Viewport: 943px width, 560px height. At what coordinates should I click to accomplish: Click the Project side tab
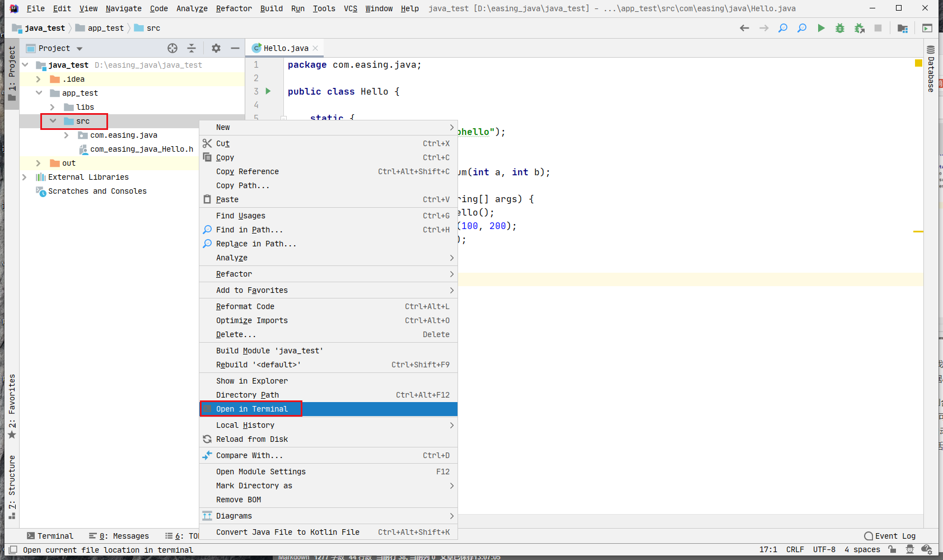pyautogui.click(x=12, y=74)
